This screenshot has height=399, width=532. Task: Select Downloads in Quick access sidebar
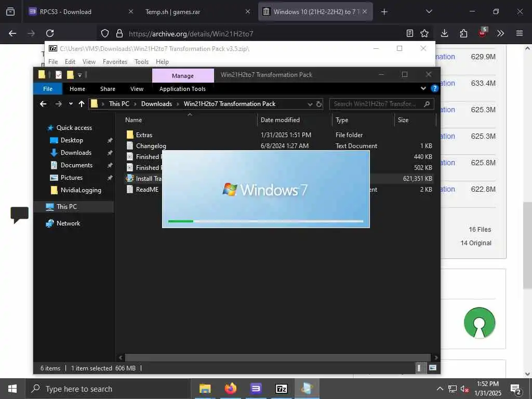point(76,153)
